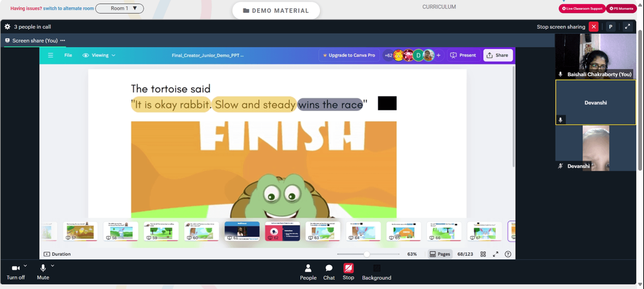The image size is (644, 289).
Task: Select the green D collaborator avatar
Action: click(x=418, y=55)
